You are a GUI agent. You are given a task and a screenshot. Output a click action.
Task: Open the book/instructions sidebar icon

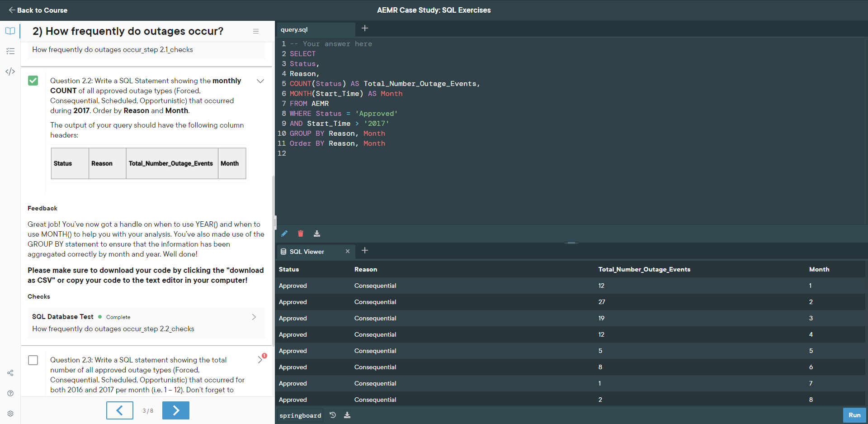coord(10,31)
